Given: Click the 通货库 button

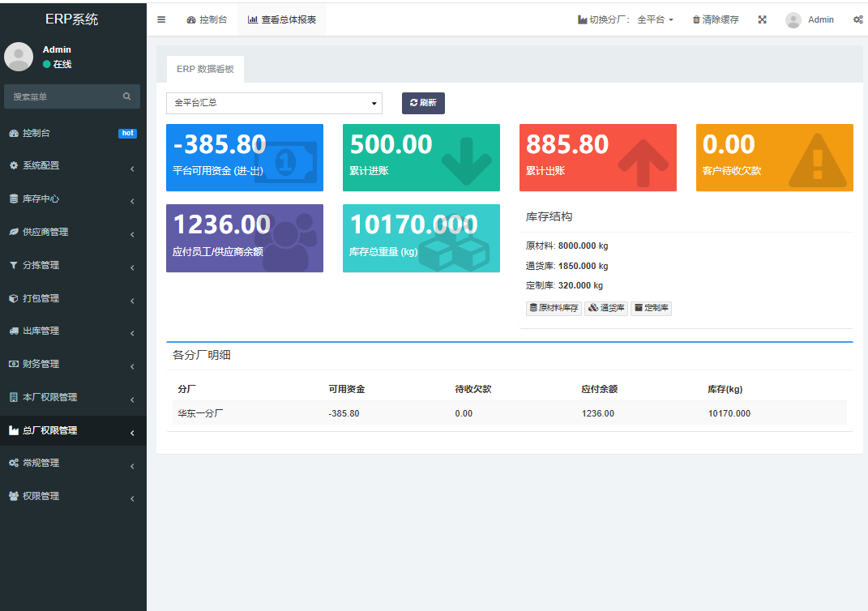Looking at the screenshot, I should [x=606, y=308].
